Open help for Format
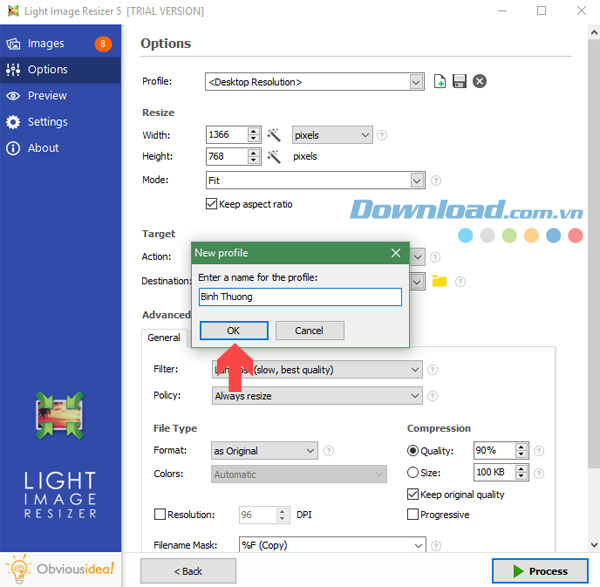The image size is (600, 587). coord(328,451)
